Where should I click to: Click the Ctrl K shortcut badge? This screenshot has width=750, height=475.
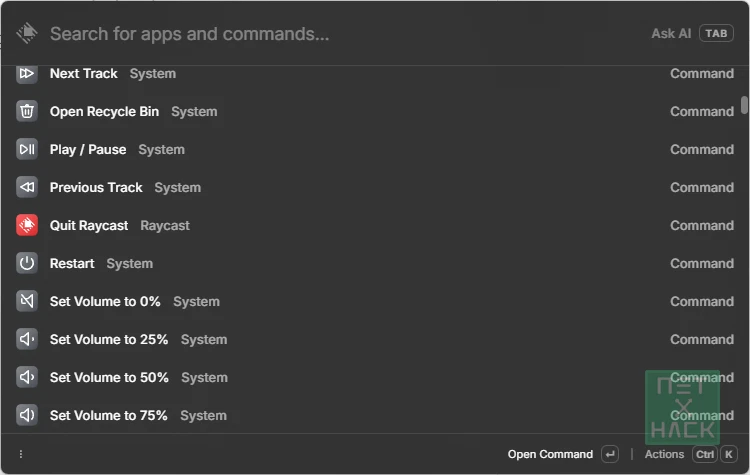pyautogui.click(x=715, y=454)
